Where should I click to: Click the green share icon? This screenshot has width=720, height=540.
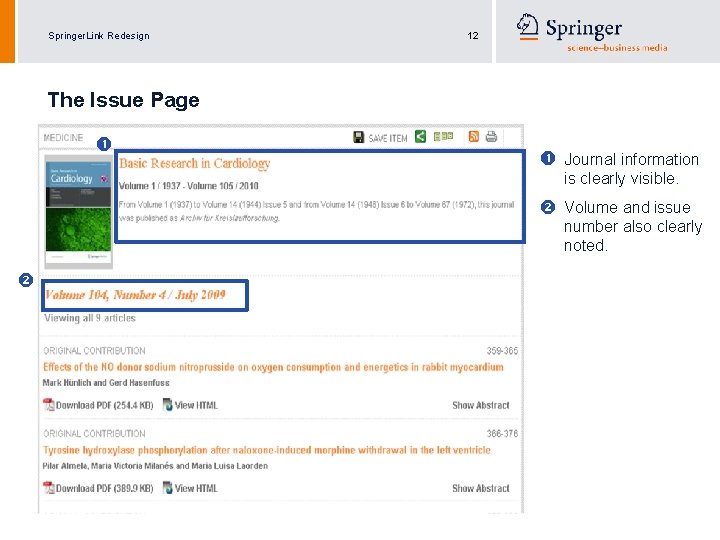(420, 136)
